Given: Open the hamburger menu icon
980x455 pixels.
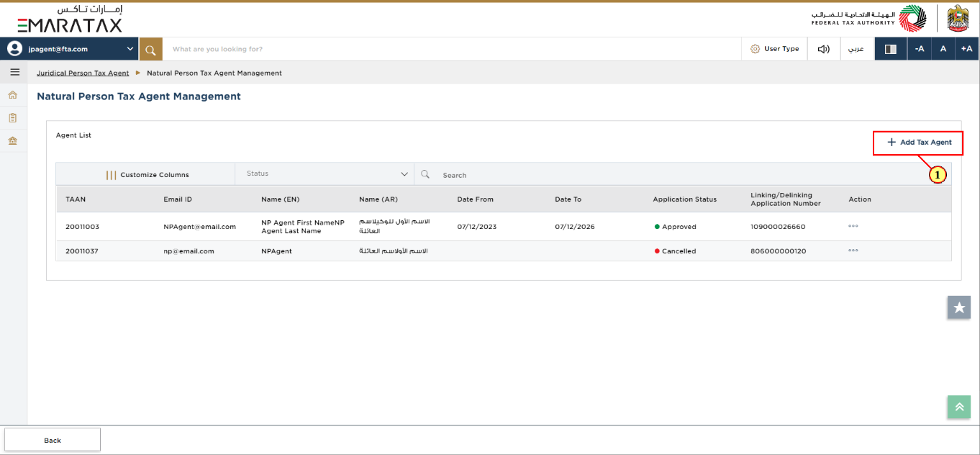Looking at the screenshot, I should coord(14,72).
